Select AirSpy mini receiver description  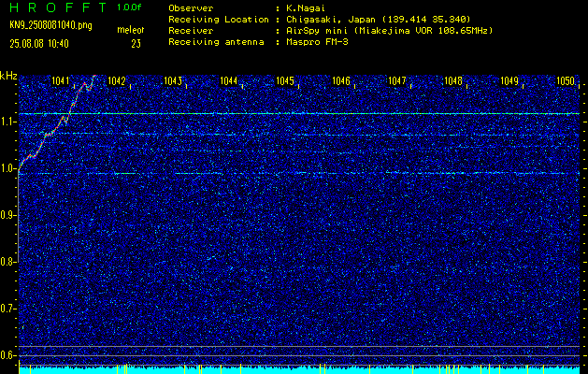(390, 31)
